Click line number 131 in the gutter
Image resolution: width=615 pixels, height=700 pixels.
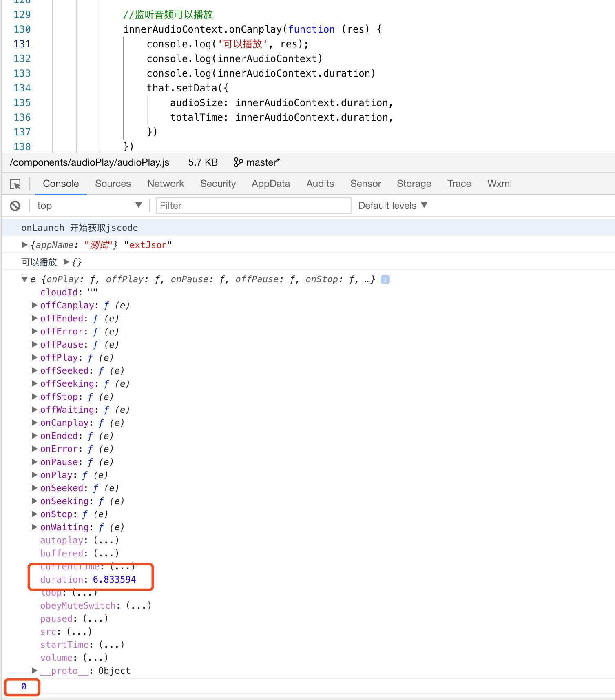tap(22, 44)
